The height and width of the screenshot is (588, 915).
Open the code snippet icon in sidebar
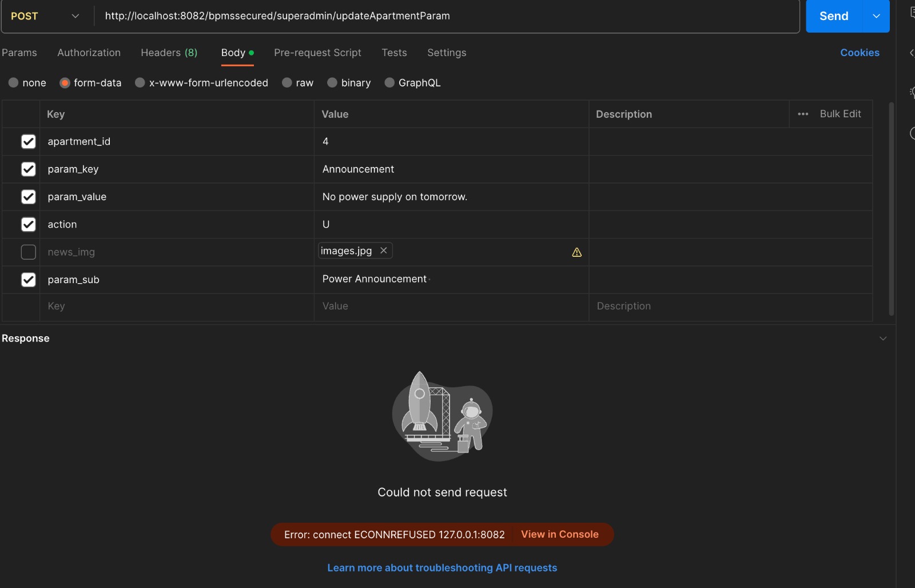coord(912,53)
